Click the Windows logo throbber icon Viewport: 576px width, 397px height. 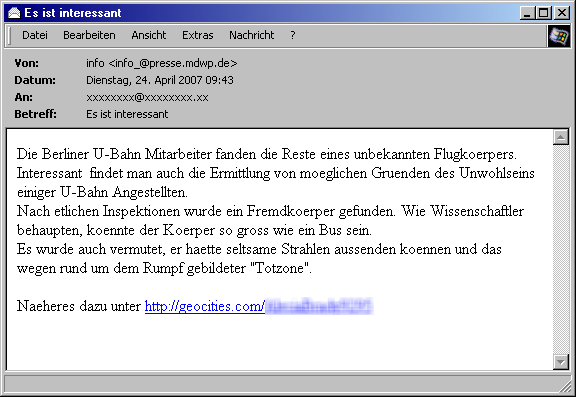click(558, 36)
